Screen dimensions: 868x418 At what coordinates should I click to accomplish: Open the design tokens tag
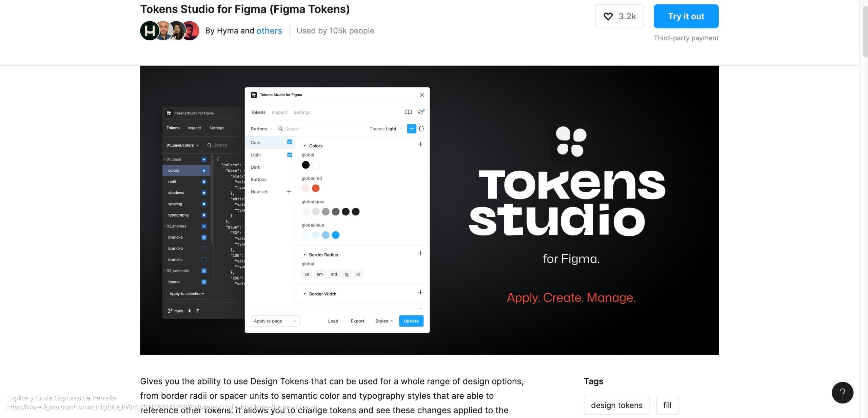click(617, 405)
